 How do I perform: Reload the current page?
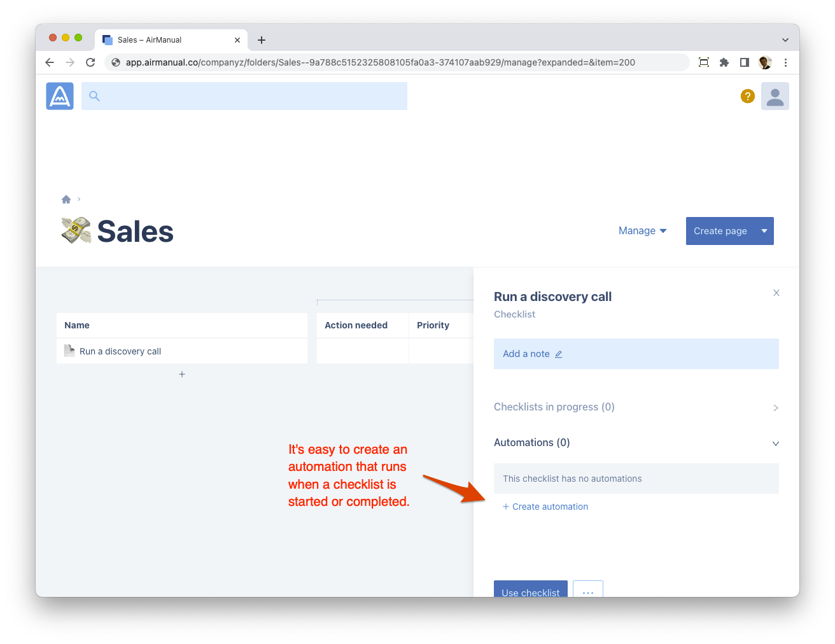point(90,62)
